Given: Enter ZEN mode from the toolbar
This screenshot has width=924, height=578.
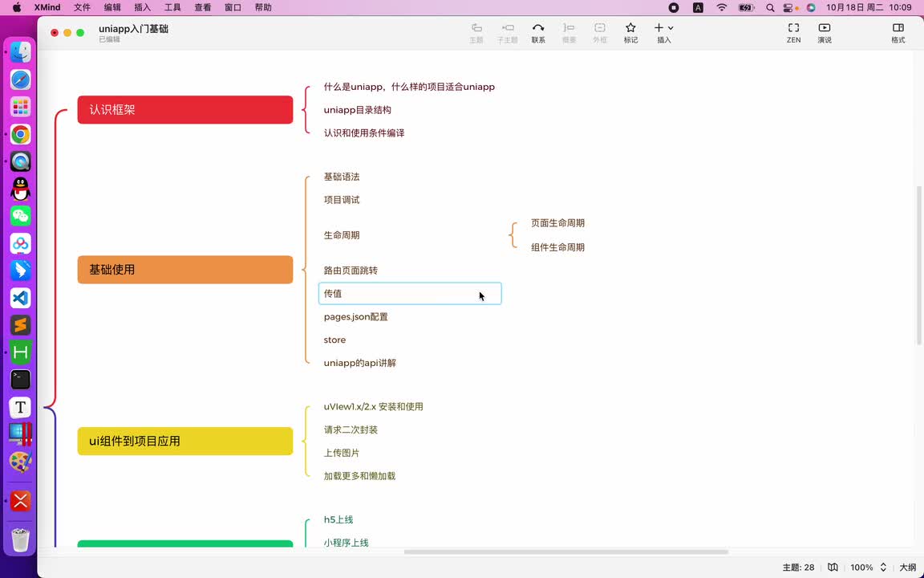Looking at the screenshot, I should (x=794, y=33).
